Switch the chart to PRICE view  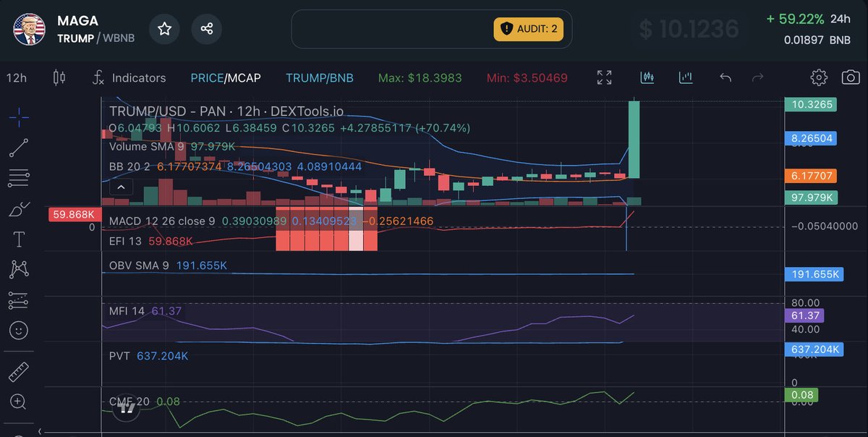pyautogui.click(x=207, y=77)
